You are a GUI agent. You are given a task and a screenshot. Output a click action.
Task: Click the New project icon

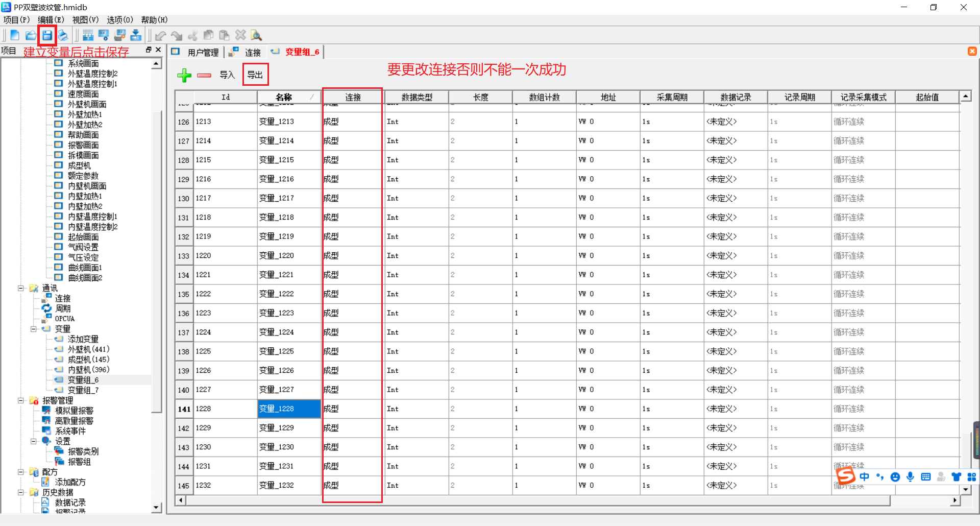click(15, 35)
